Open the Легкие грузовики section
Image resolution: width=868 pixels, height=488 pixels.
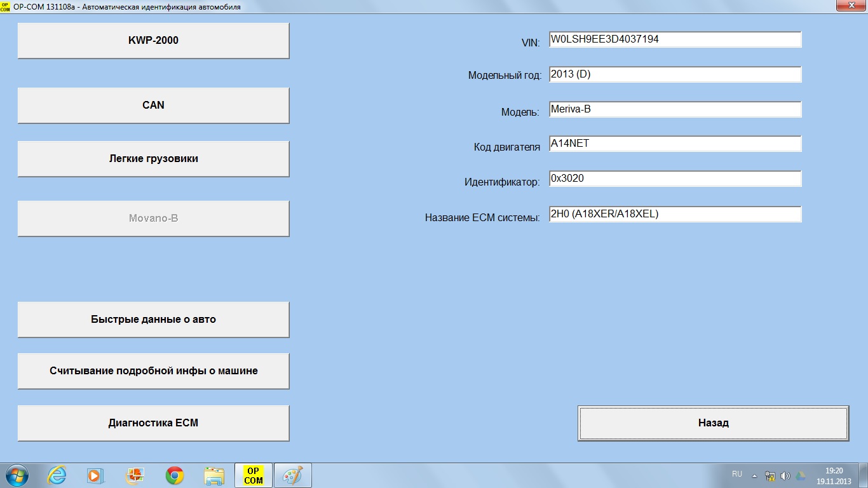tap(153, 159)
